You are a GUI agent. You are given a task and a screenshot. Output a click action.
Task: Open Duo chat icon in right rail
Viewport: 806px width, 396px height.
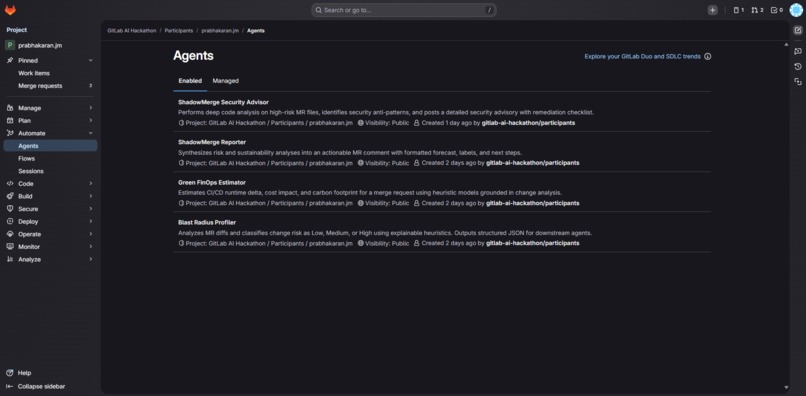(x=798, y=51)
